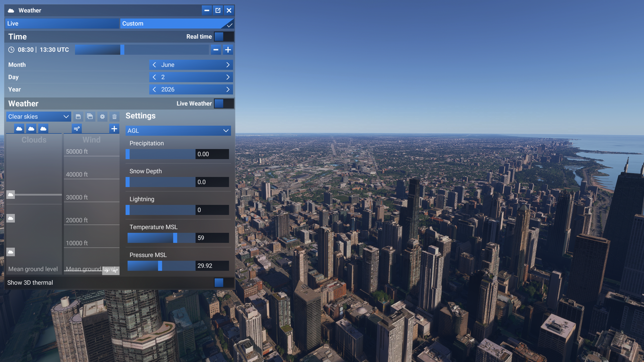
Task: Minimize the Weather panel
Action: [207, 11]
